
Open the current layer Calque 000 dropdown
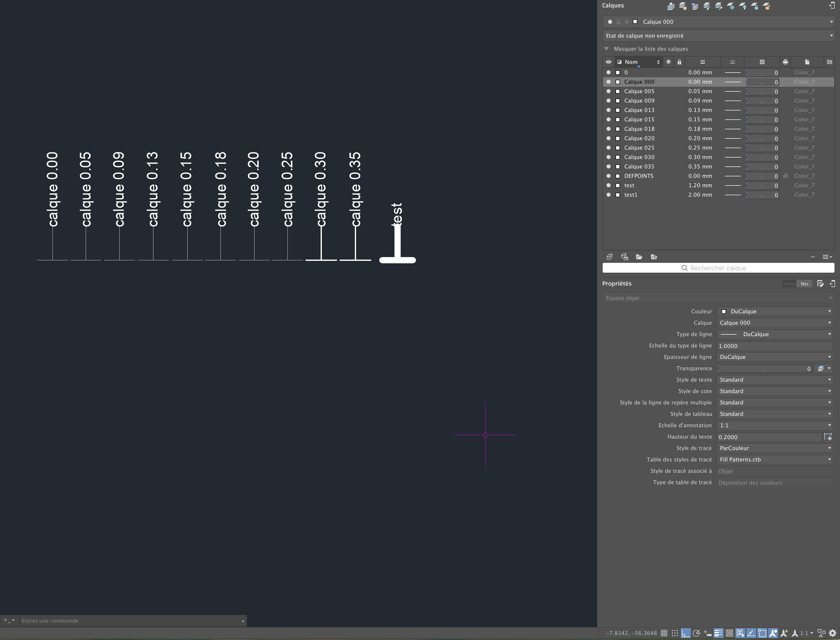tap(718, 22)
